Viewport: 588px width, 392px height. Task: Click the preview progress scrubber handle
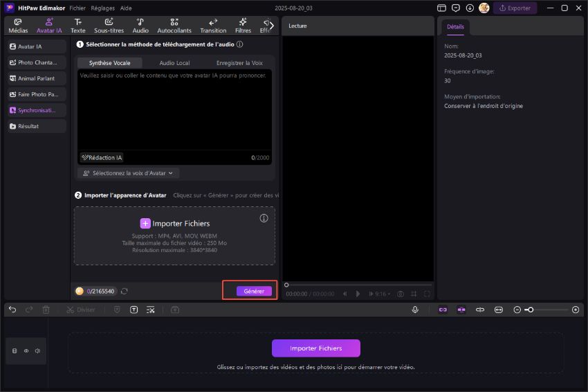(x=286, y=285)
